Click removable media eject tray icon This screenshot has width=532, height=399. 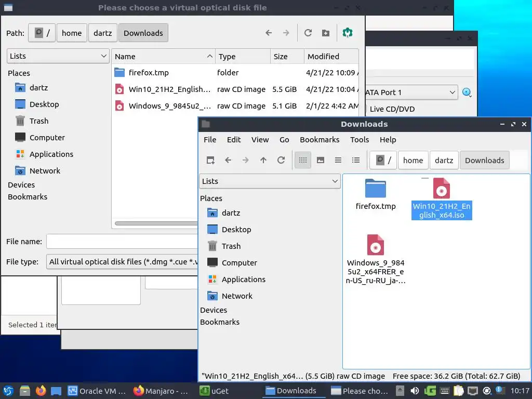[400, 391]
